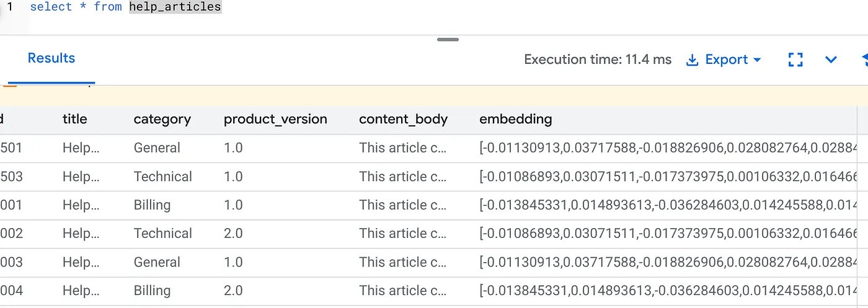Click the Execution time label
The height and width of the screenshot is (308, 868).
click(x=598, y=60)
